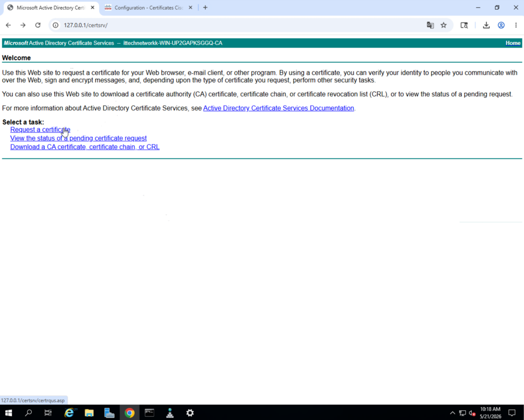The image size is (524, 420).
Task: Bookmark this page with the star icon
Action: tap(443, 25)
